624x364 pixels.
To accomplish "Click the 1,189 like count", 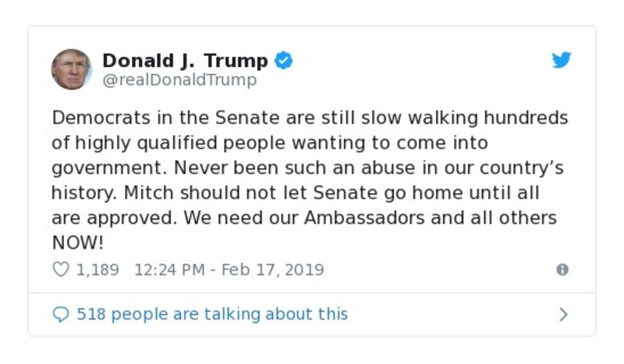I will click(x=97, y=270).
